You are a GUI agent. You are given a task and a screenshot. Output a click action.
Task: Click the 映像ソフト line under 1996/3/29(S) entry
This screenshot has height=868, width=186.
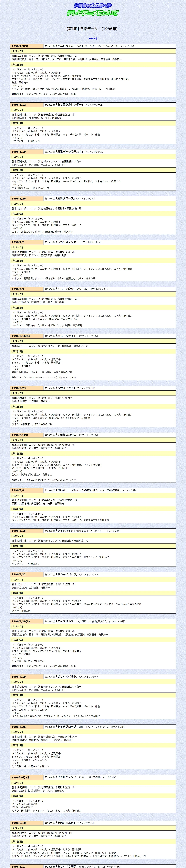93,666
